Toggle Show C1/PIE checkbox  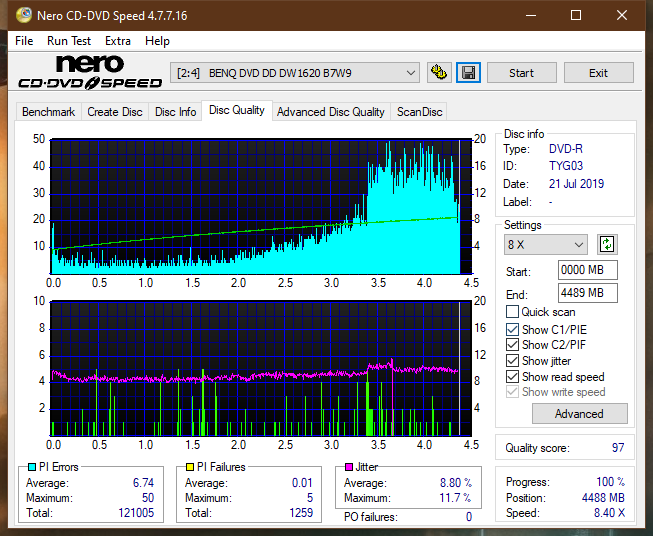click(512, 329)
